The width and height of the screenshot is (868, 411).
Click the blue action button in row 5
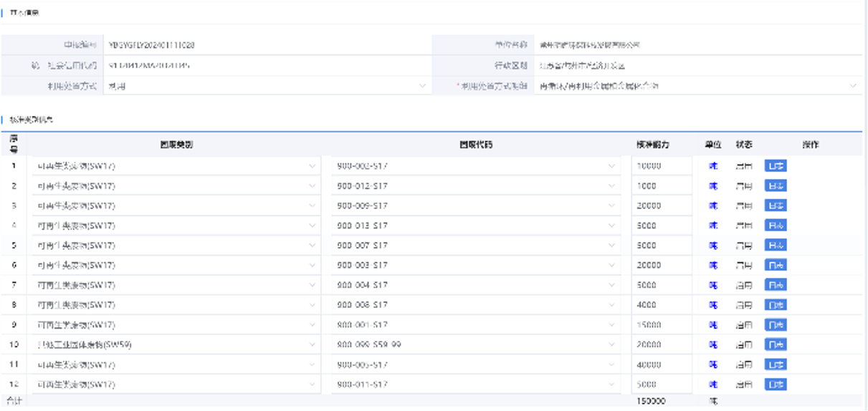(776, 246)
